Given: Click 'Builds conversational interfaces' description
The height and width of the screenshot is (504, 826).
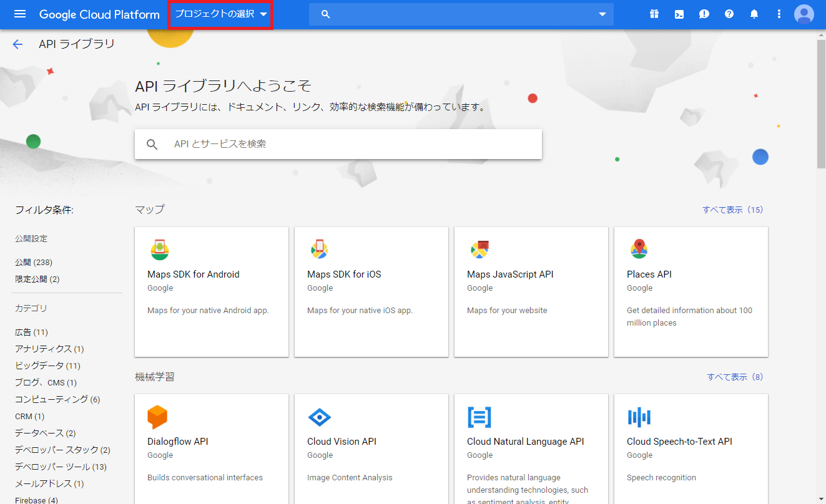Looking at the screenshot, I should point(205,478).
